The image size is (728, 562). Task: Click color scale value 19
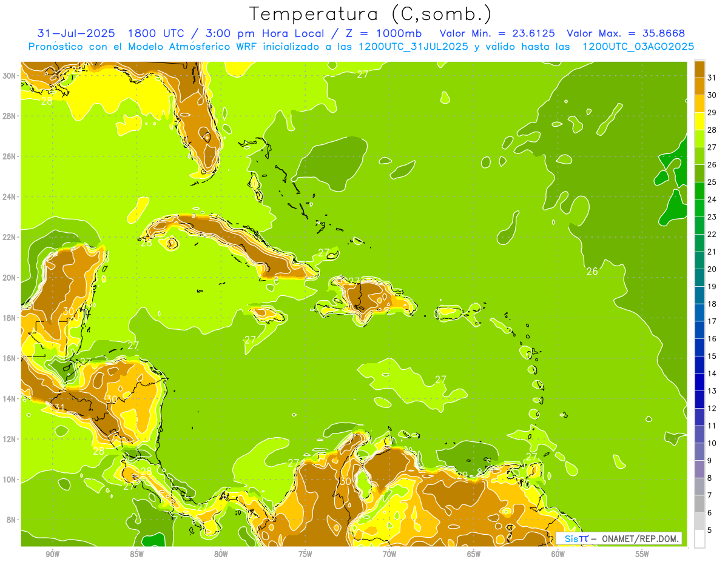tap(712, 287)
